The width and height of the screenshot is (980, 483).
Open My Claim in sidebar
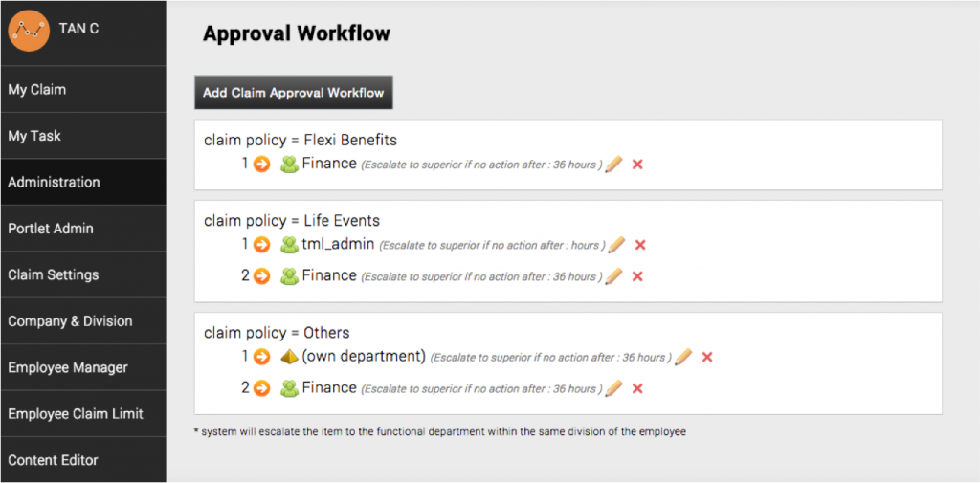83,89
